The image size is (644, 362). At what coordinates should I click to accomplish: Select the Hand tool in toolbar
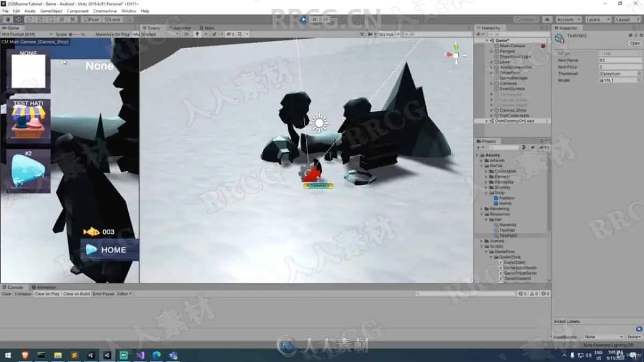(x=8, y=19)
